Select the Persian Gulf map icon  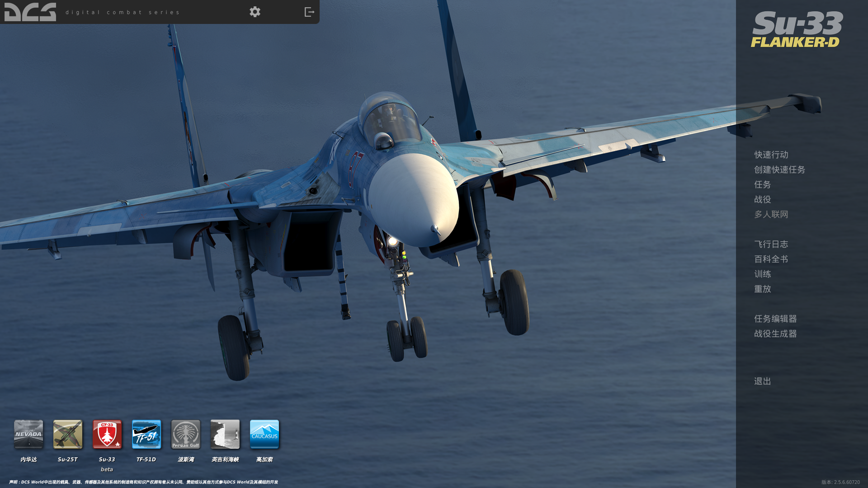[186, 434]
